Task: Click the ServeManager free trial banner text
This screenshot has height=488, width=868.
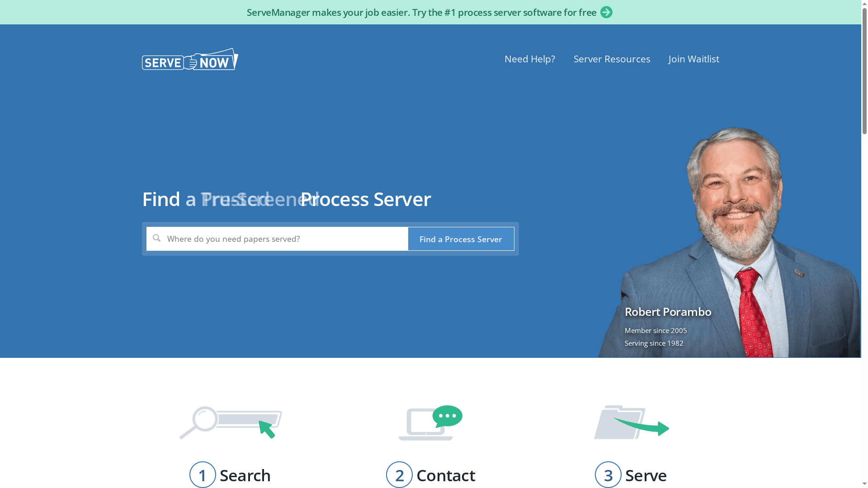Action: [x=420, y=12]
